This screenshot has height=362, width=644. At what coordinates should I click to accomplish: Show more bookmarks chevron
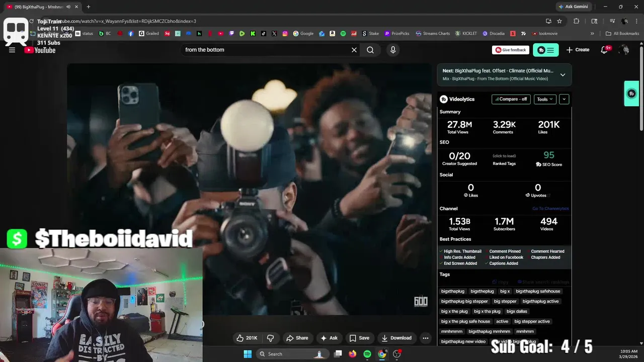tap(592, 34)
